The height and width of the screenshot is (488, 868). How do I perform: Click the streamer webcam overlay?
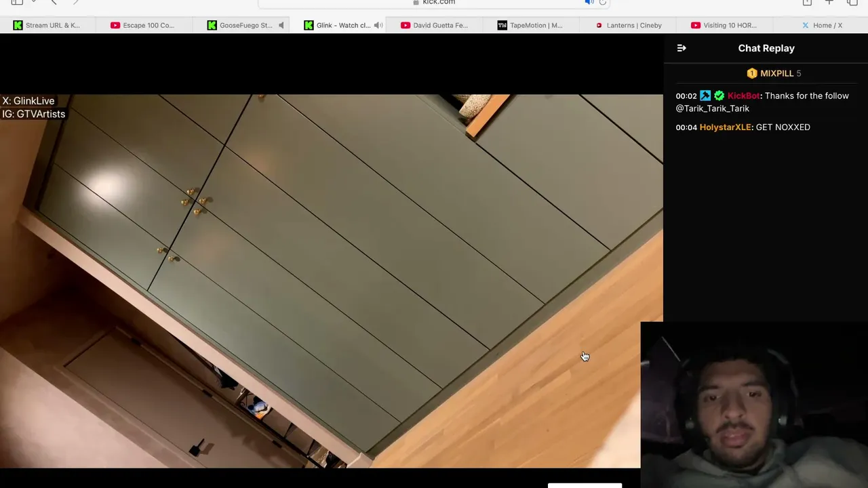click(754, 405)
